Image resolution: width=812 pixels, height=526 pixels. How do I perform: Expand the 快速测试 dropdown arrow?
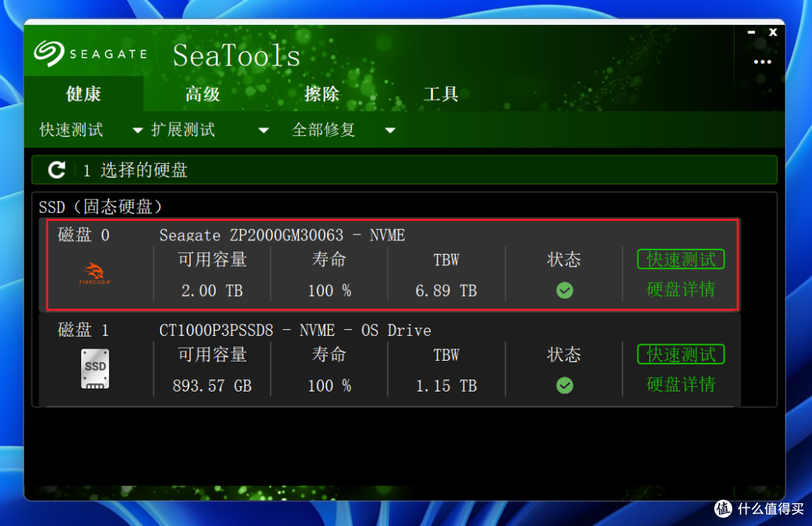pyautogui.click(x=138, y=131)
